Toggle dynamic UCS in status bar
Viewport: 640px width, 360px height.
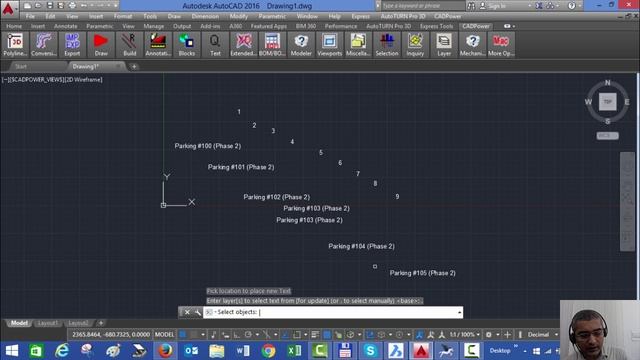pyautogui.click(x=370, y=335)
